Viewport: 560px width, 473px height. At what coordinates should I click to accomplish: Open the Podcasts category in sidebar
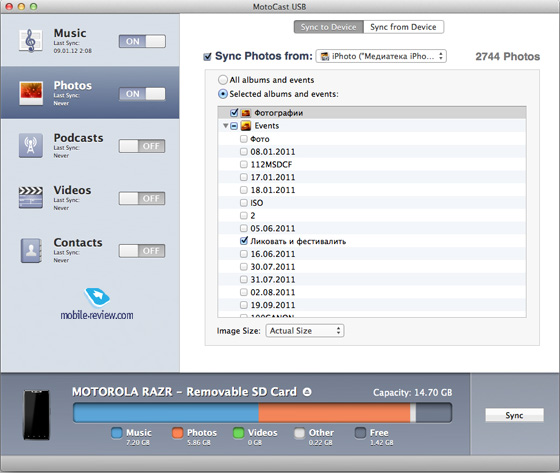[x=90, y=145]
